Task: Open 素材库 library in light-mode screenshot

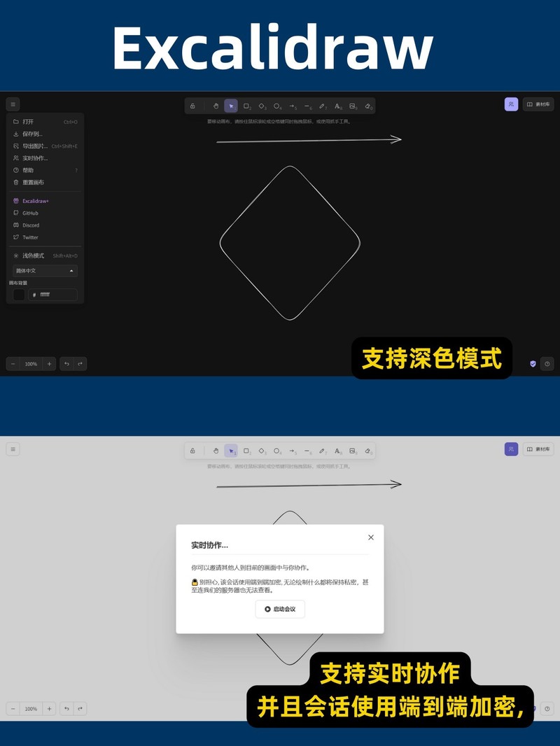Action: click(x=538, y=449)
